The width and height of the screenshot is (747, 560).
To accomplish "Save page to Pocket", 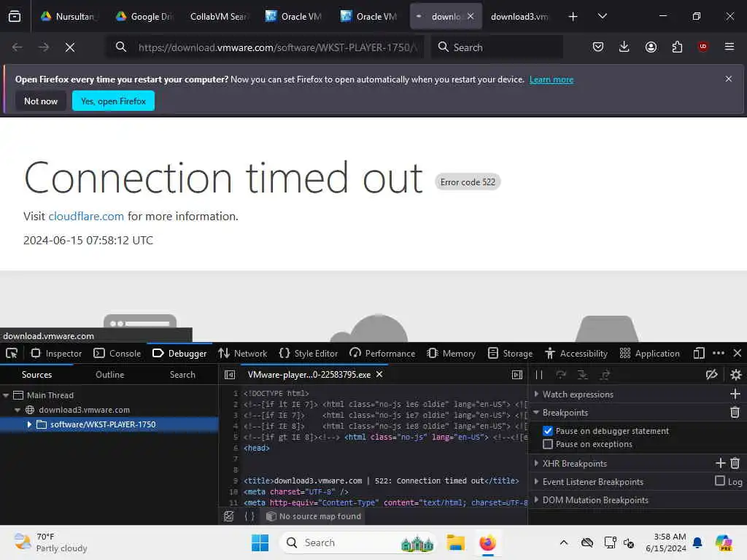I will (598, 47).
